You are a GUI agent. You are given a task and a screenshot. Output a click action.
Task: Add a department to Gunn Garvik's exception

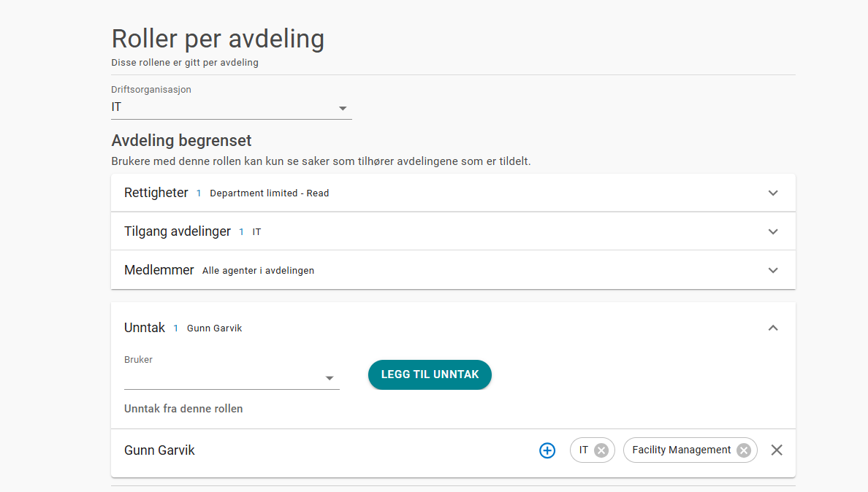tap(547, 450)
